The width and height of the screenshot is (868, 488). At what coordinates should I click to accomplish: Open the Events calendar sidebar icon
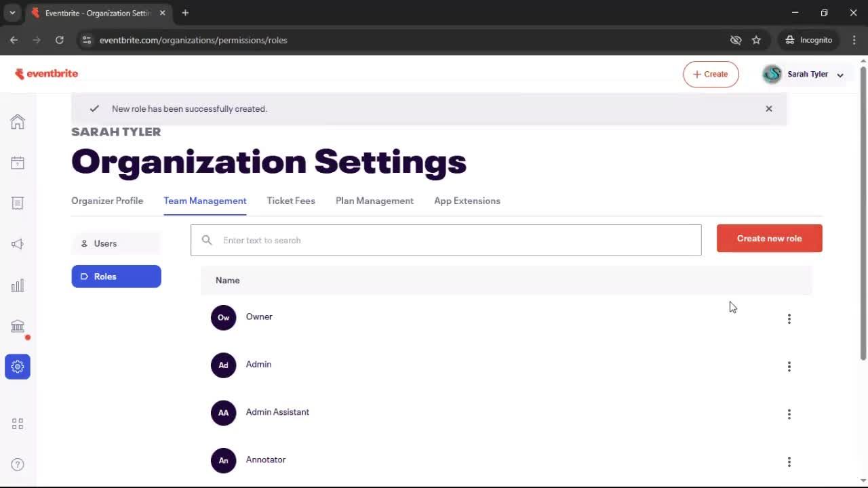pyautogui.click(x=18, y=163)
